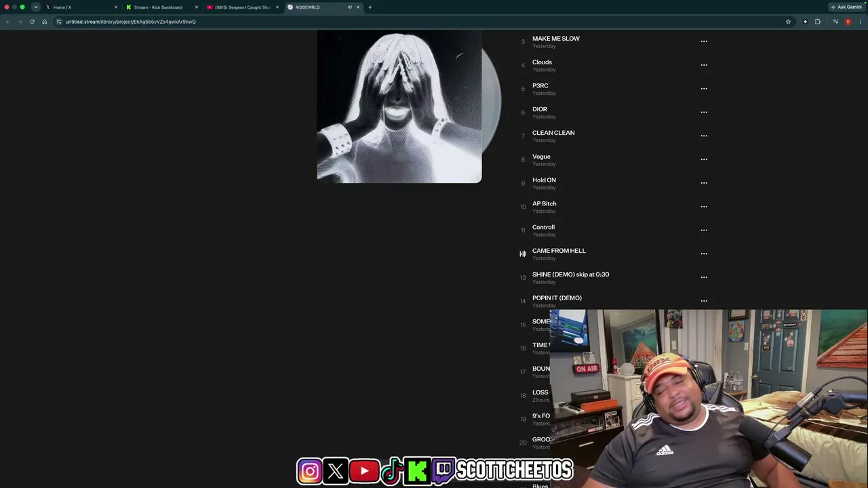Mute the RIDGEWRLD tab audio

(350, 7)
